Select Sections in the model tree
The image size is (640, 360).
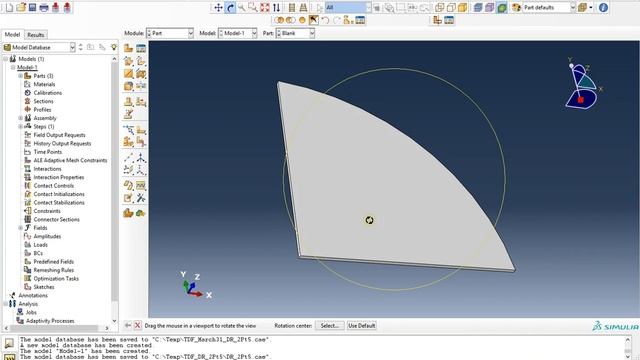pos(43,101)
